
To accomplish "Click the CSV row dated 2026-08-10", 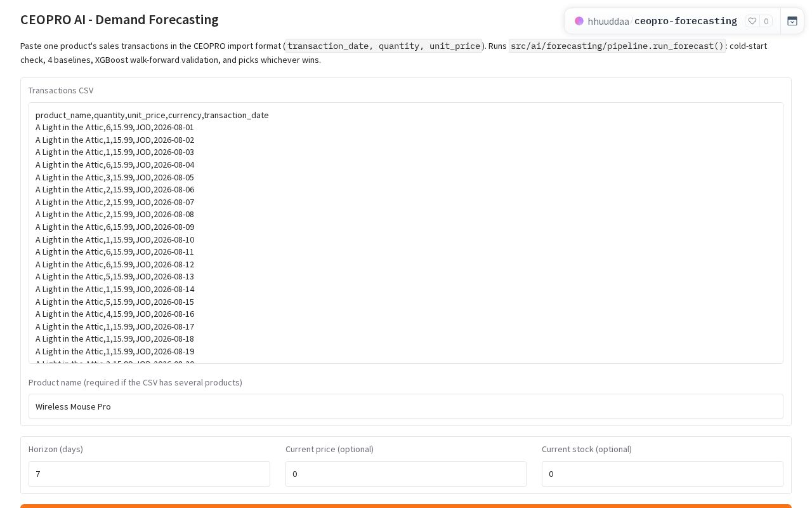I will [x=115, y=239].
